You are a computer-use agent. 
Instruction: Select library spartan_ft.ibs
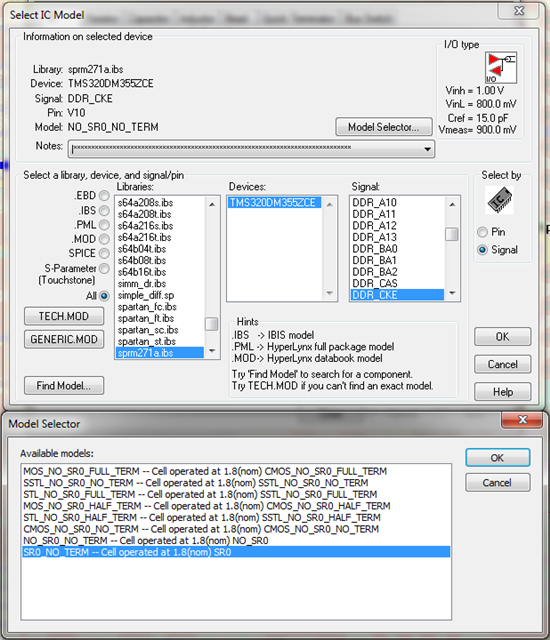[x=160, y=318]
